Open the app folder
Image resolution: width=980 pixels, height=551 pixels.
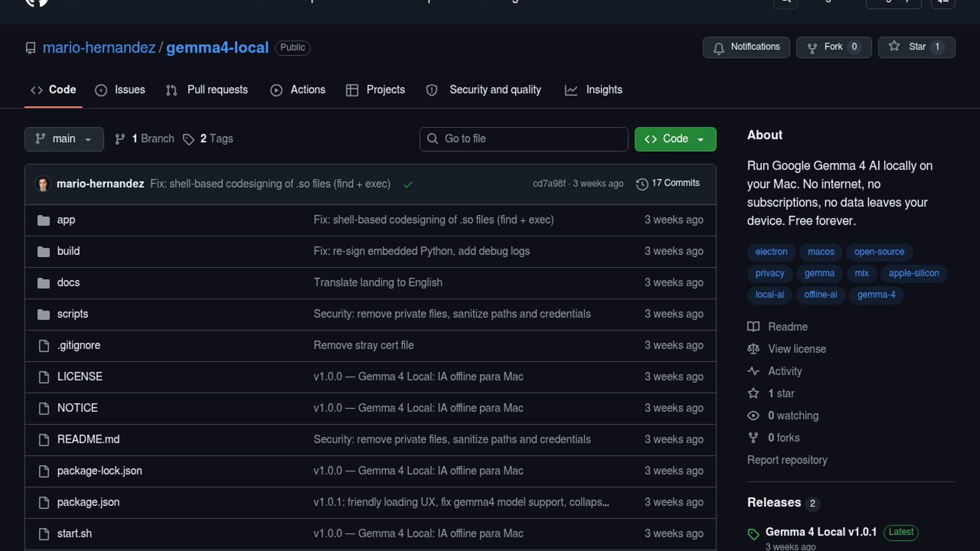(66, 220)
